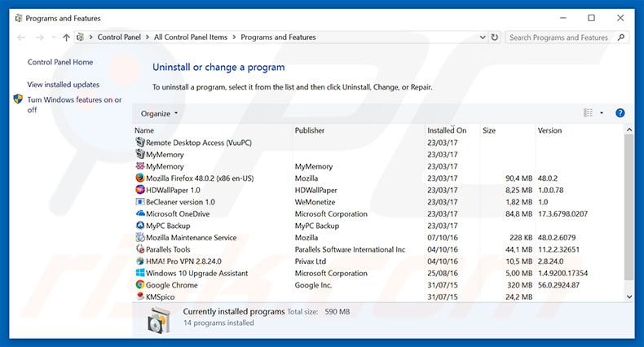Click the HDWallPaper 1.0 icon

click(x=140, y=190)
